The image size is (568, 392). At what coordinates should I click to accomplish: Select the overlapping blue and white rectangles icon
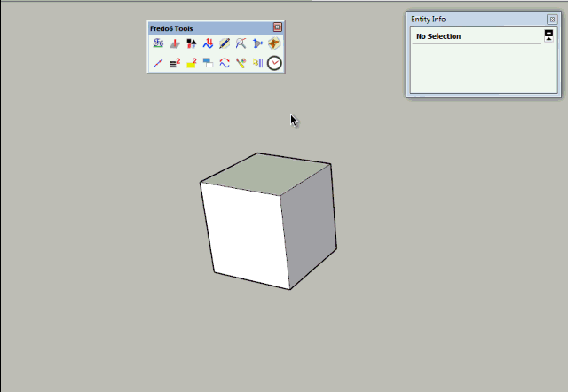[208, 63]
